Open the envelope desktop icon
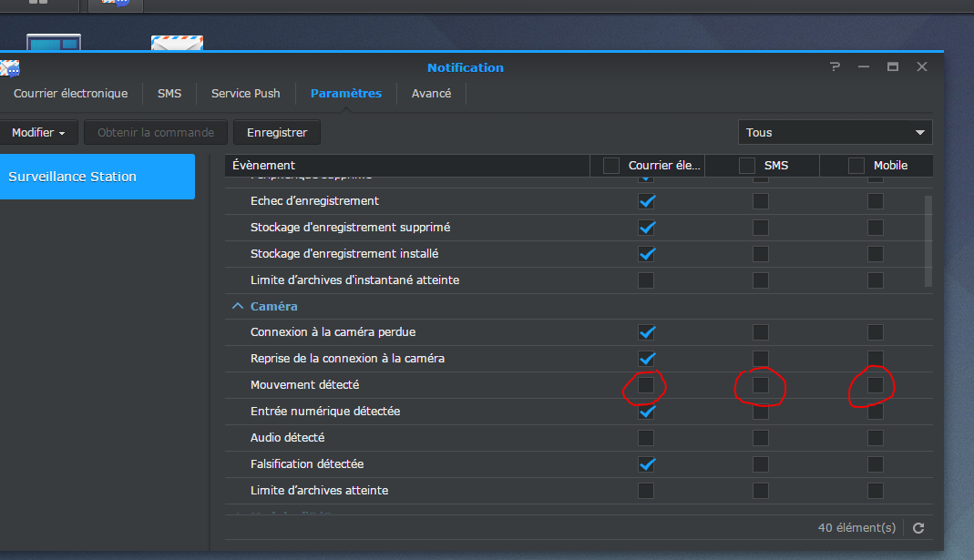The image size is (974, 560). (177, 43)
